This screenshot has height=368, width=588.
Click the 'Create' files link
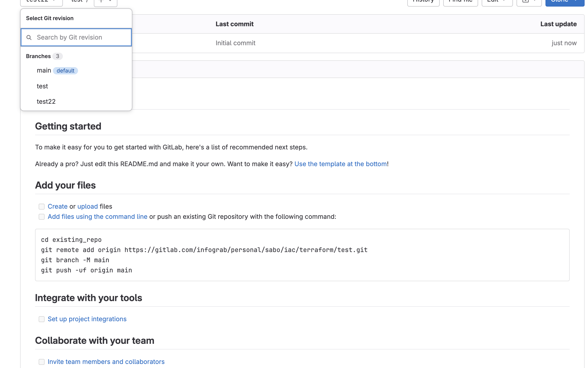click(57, 207)
